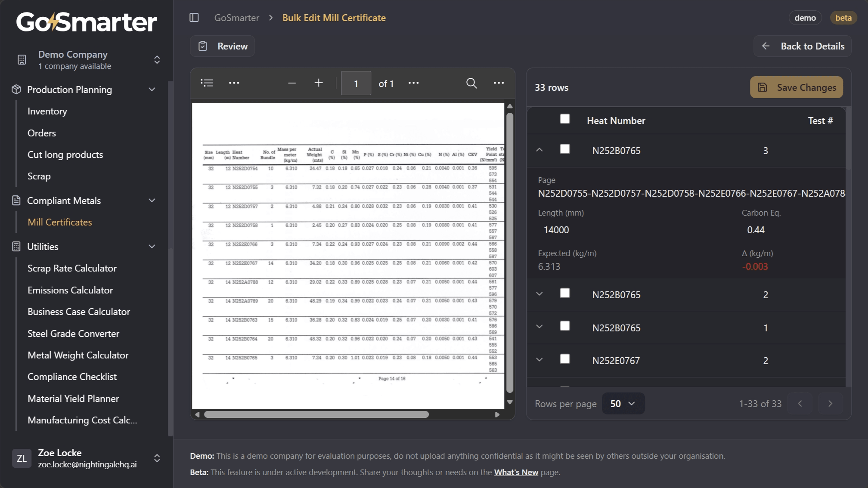This screenshot has width=868, height=488.
Task: Go to next page of rows
Action: pos(830,404)
